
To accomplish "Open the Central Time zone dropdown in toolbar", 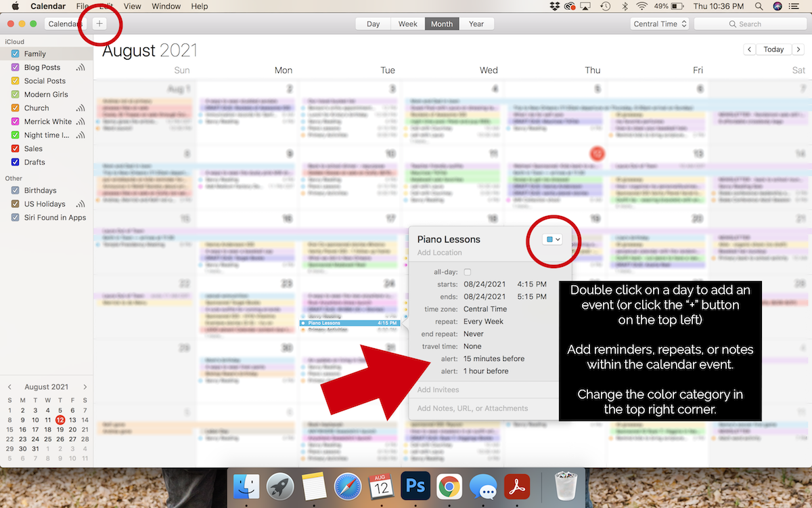I will tap(659, 24).
